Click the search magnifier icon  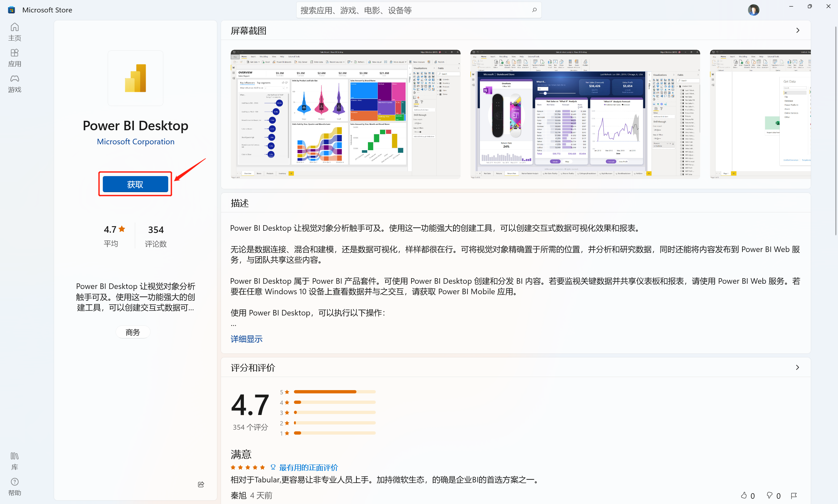[x=534, y=10]
